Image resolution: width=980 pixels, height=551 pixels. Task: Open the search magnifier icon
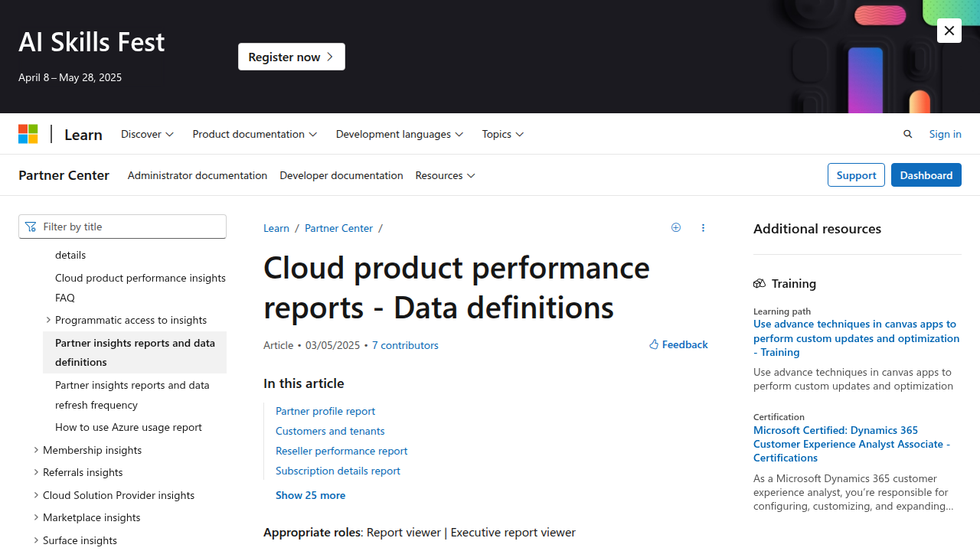(x=908, y=134)
